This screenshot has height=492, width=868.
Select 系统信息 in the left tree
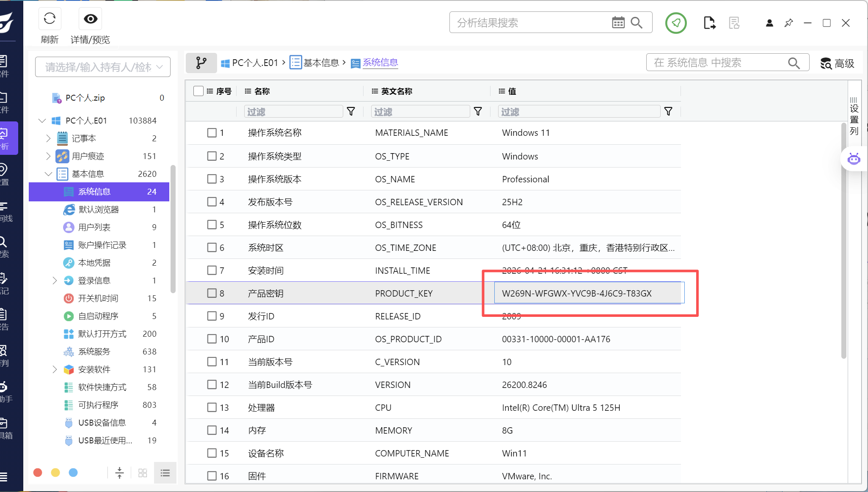click(99, 192)
